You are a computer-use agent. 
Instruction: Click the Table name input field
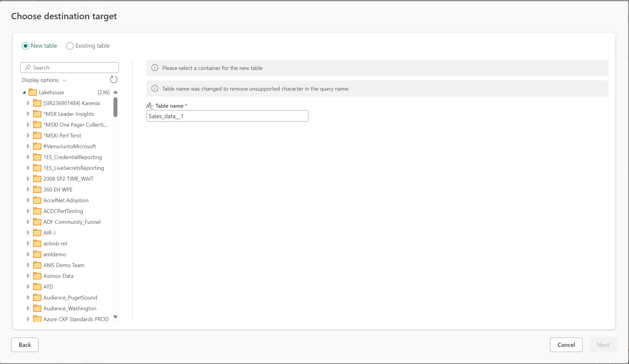coord(227,116)
